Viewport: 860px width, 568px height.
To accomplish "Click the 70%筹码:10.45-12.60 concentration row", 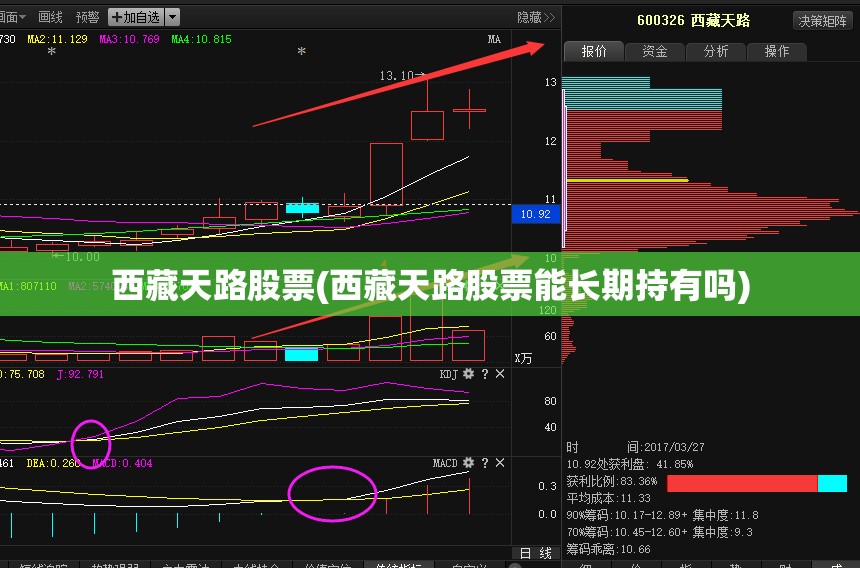I will [x=660, y=532].
